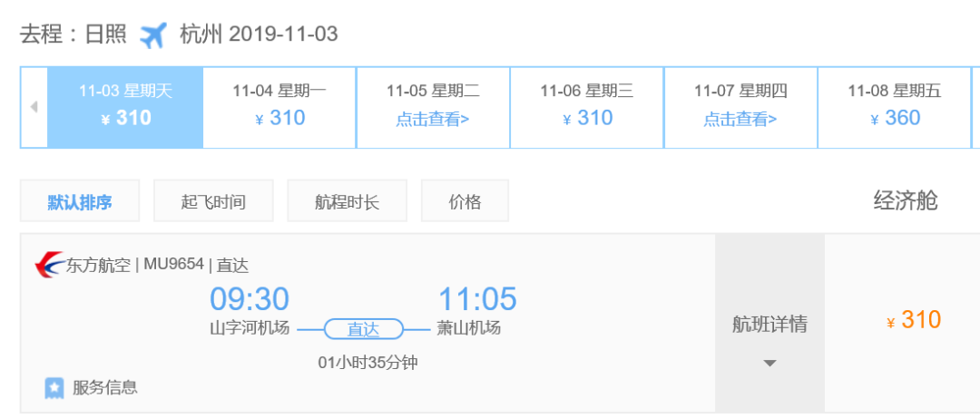The image size is (980, 418).
Task: Sort by 默认排序
Action: [x=80, y=201]
